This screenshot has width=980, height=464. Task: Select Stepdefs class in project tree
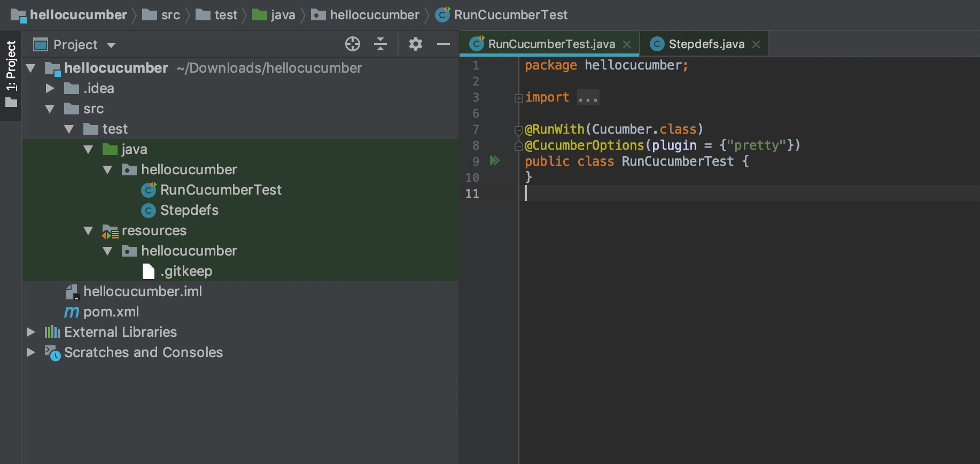point(189,211)
